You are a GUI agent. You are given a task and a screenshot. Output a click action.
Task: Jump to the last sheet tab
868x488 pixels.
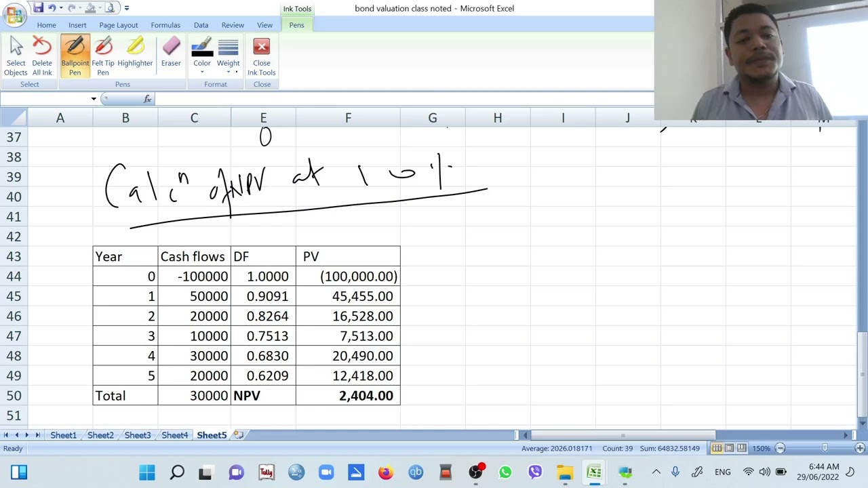pyautogui.click(x=38, y=435)
